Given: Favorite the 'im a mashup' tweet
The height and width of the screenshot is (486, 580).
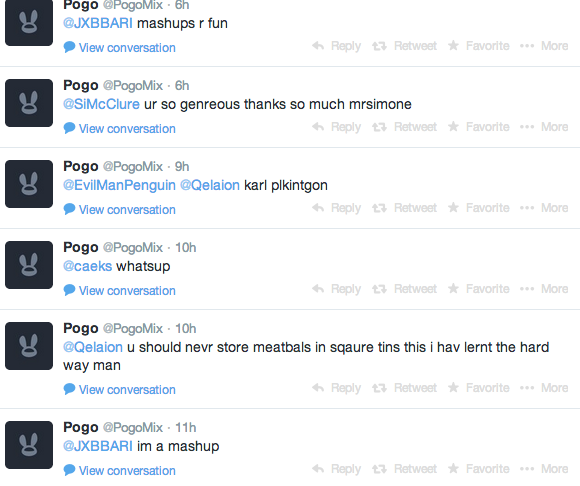Looking at the screenshot, I should (478, 469).
